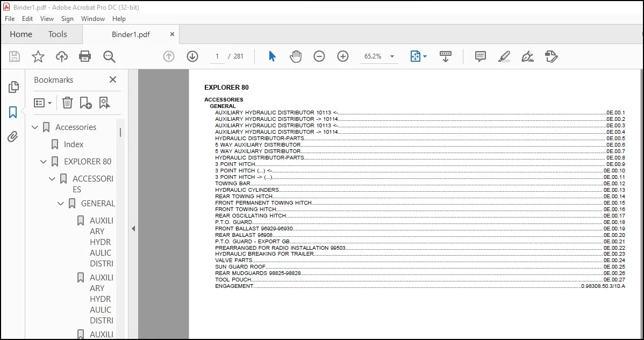Select the EXPLORER 80 bookmark label
Image resolution: width=644 pixels, height=340 pixels.
click(x=88, y=162)
